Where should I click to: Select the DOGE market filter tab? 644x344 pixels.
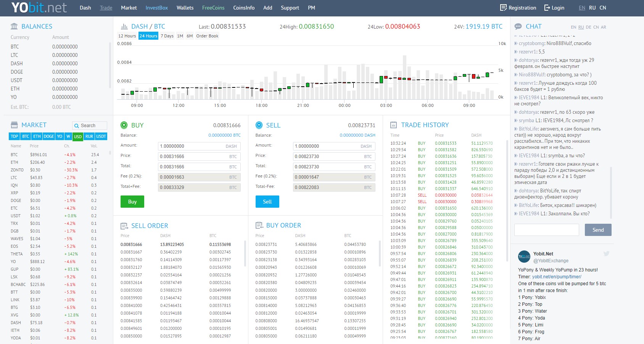pos(49,136)
